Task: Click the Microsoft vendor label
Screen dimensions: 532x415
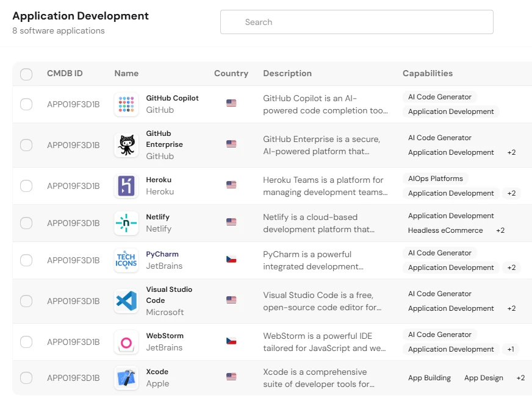Action: pos(165,313)
